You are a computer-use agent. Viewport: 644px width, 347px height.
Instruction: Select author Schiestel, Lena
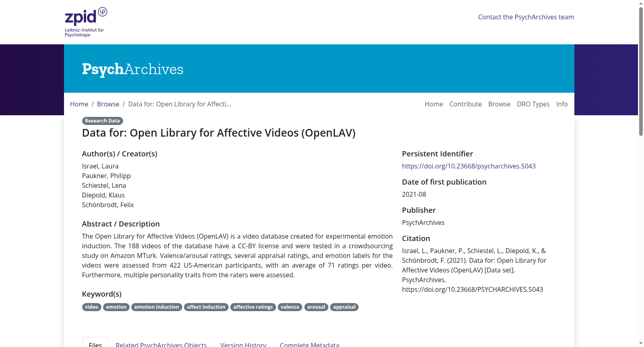(104, 185)
